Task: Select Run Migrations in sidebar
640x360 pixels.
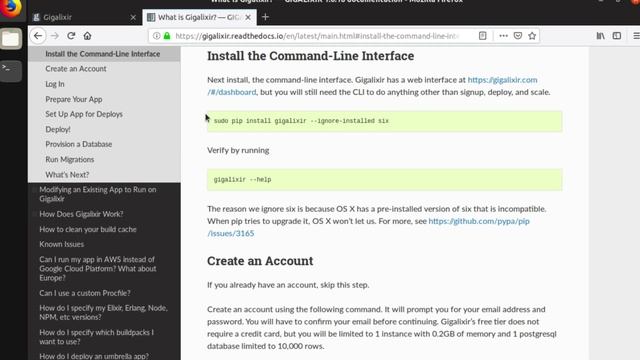Action: point(69,160)
